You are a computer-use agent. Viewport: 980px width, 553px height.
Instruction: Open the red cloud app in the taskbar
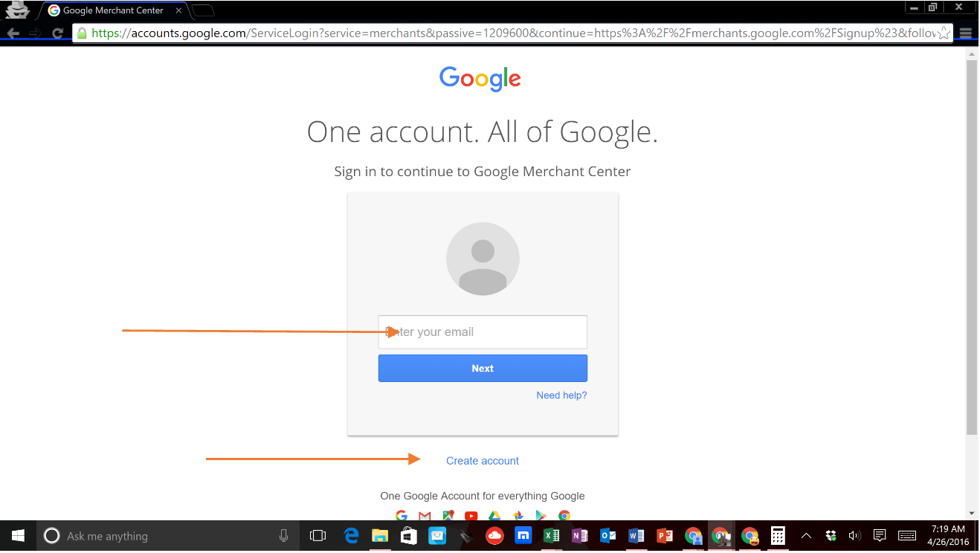(494, 536)
